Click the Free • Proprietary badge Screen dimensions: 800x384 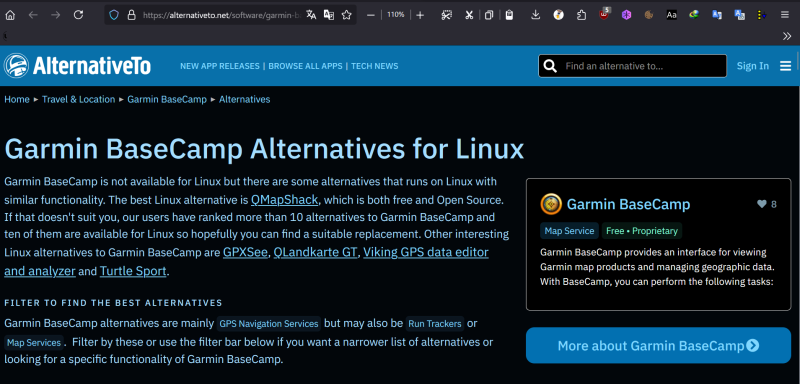tap(642, 231)
